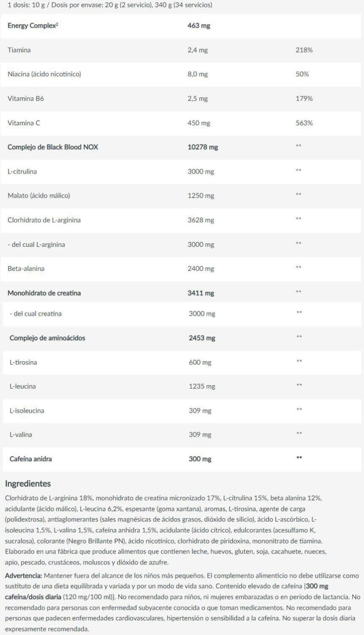Select Monohidrato de creatina heading

pos(44,293)
